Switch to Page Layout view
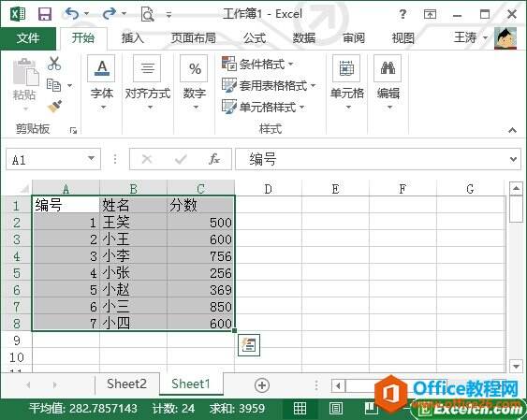 (336, 409)
